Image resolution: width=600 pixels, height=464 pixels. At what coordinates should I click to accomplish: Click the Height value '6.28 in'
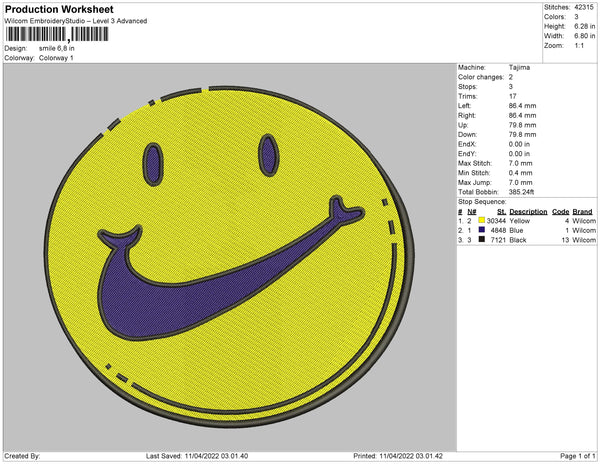(x=585, y=26)
